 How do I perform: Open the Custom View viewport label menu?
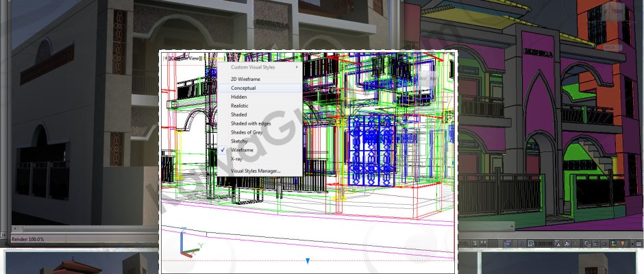(x=185, y=58)
